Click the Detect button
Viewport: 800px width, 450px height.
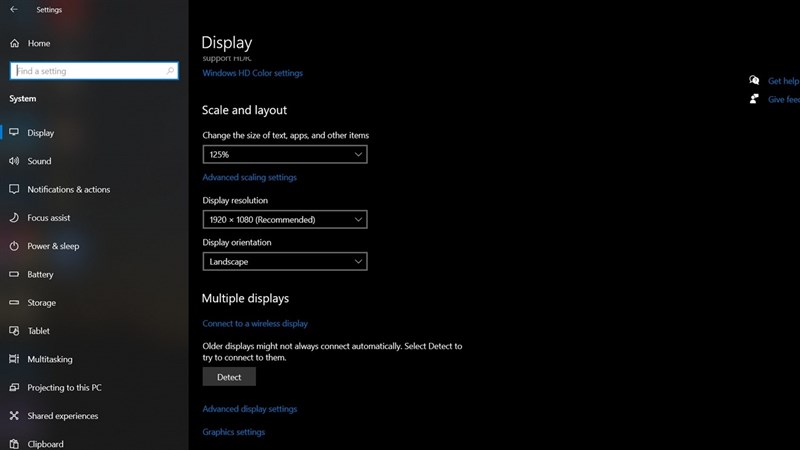(x=229, y=377)
